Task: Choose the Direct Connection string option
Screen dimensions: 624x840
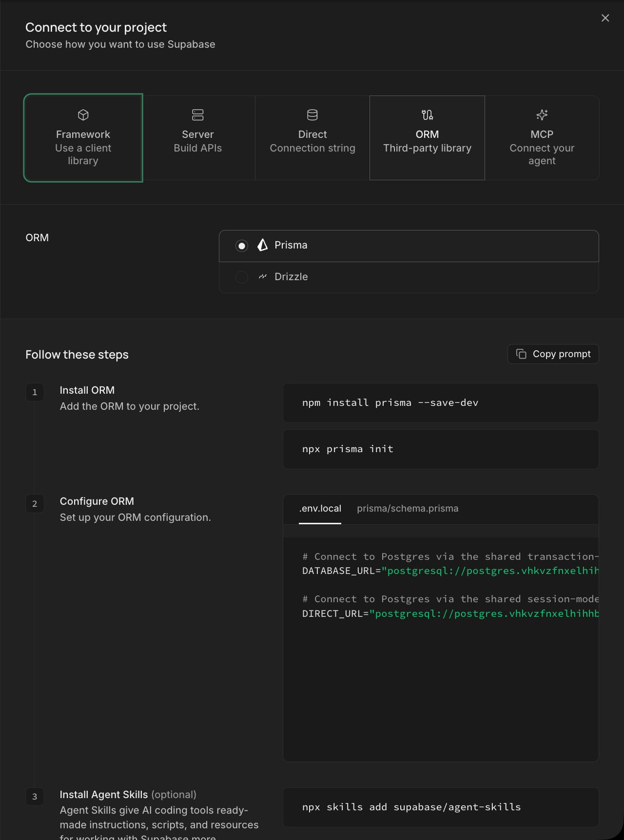Action: (312, 138)
